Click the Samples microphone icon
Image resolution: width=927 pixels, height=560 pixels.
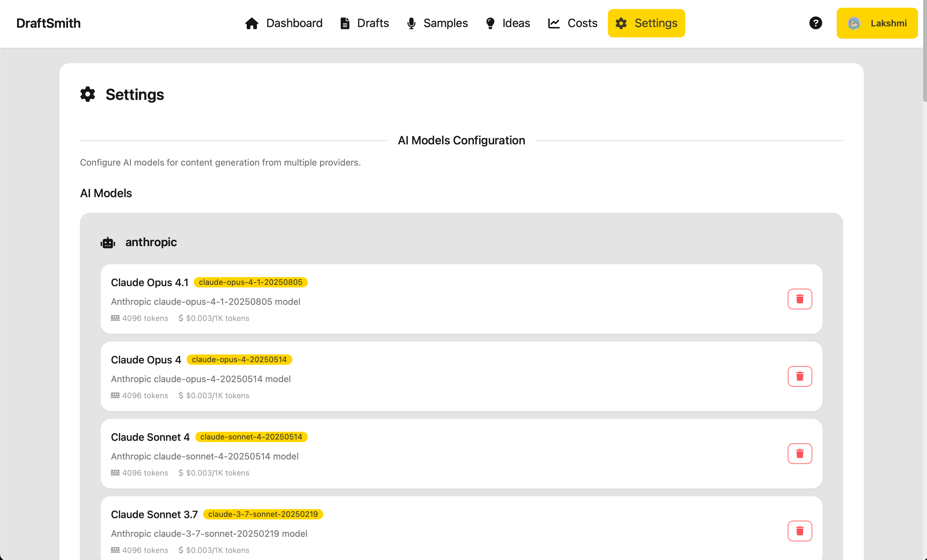(411, 23)
